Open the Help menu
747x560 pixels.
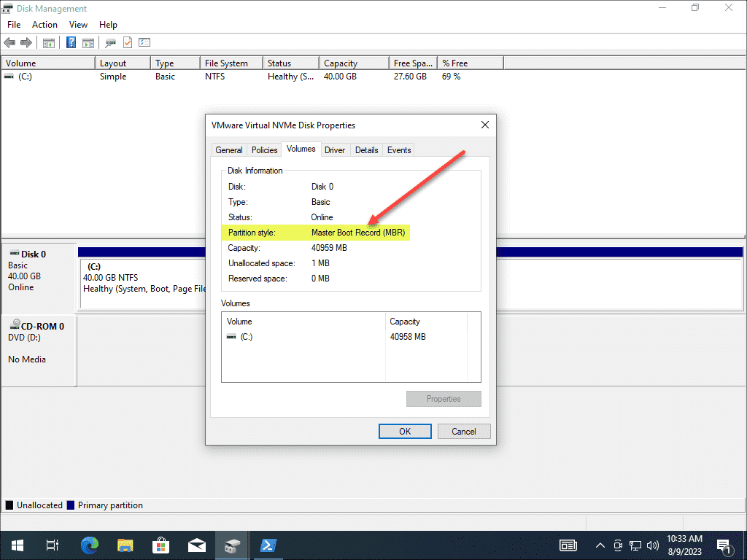(108, 25)
